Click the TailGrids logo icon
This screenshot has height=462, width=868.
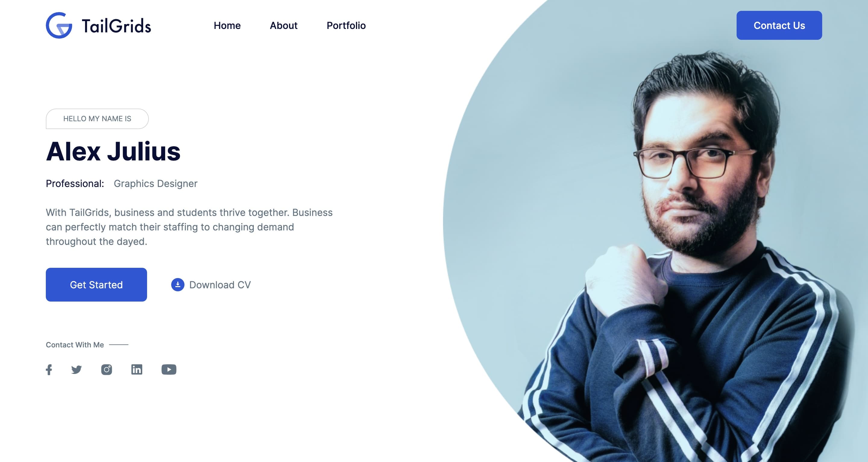point(58,25)
